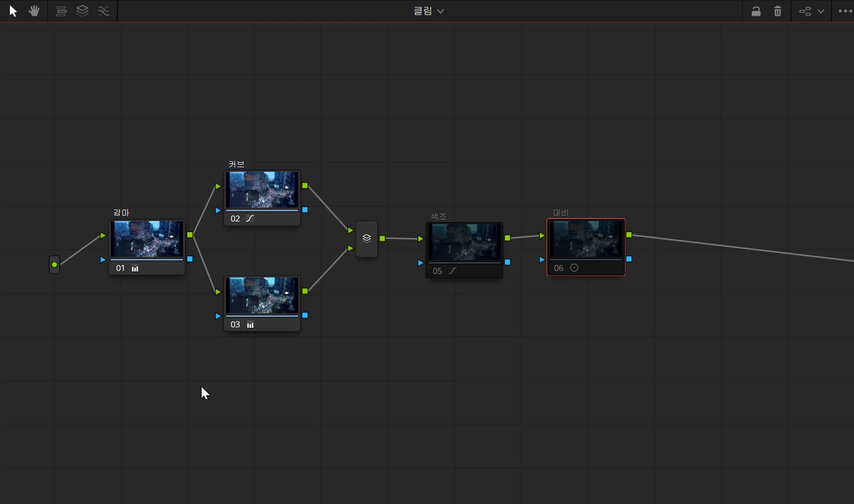Click blue key output of node 05
854x504 pixels.
coord(508,262)
